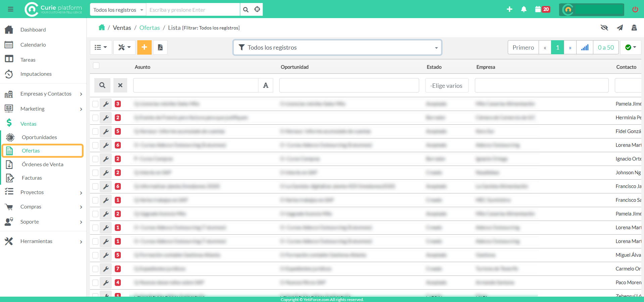Click the Primero pagination button
This screenshot has height=302, width=644.
coord(523,48)
